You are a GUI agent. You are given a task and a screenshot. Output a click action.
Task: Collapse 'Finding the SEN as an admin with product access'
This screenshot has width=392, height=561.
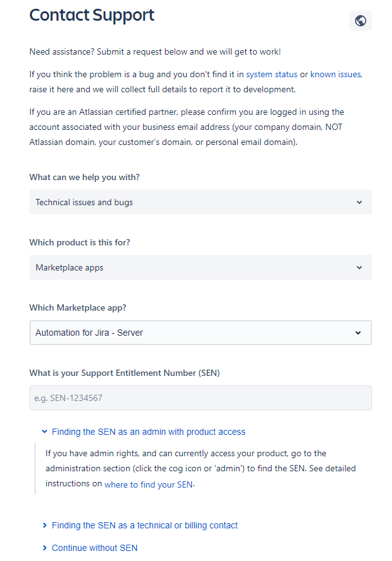click(149, 432)
